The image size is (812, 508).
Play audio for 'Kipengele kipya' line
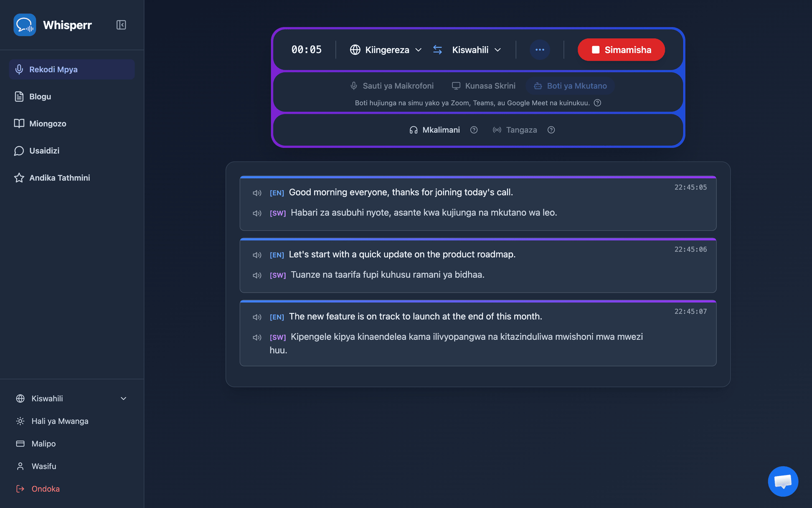(257, 337)
